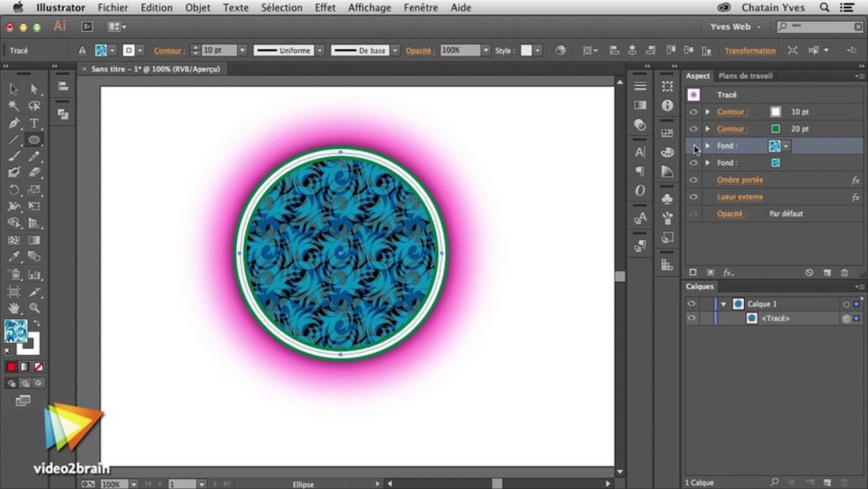
Task: Open pattern swatch dropdown in Fond row
Action: (786, 146)
